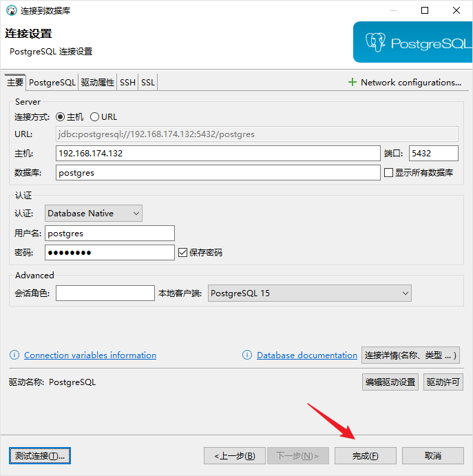
Task: Click the green plus Network configurations icon
Action: (353, 82)
